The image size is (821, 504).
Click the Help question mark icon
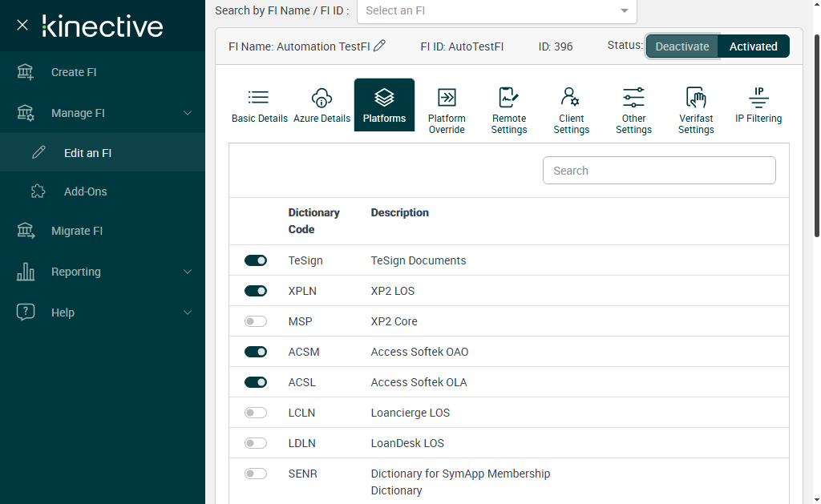[25, 312]
